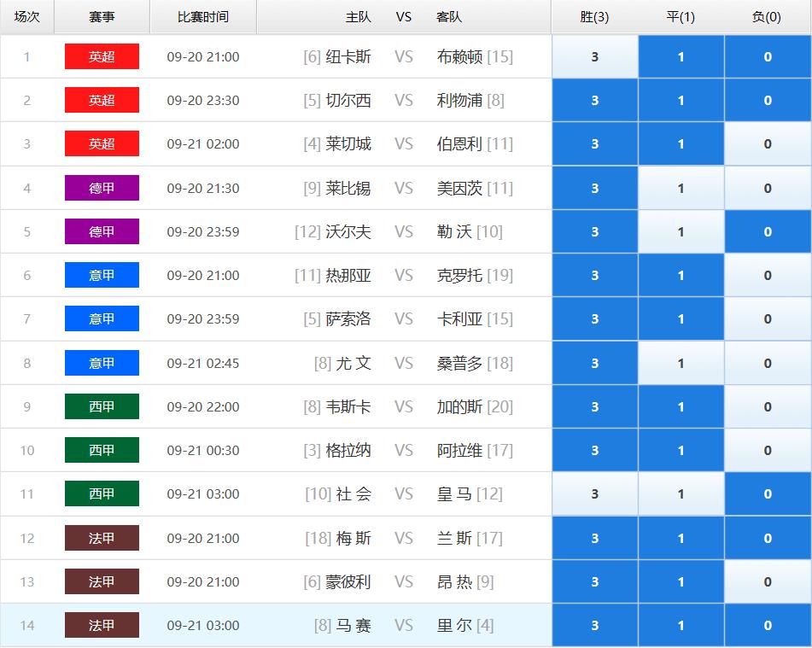Toggle draw (1) for 莱比锡 vs 美因茨
This screenshot has height=648, width=812.
pos(681,188)
